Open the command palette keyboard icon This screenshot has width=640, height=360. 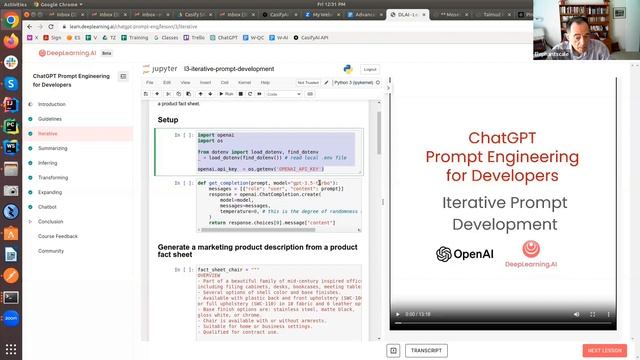(x=310, y=94)
